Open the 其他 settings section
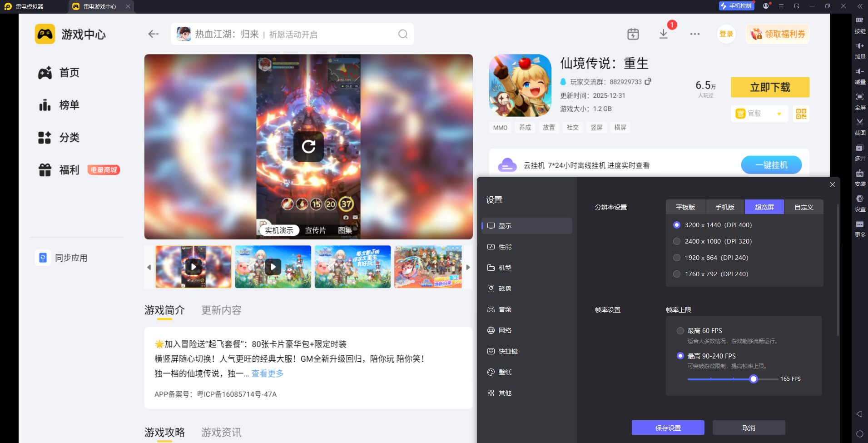 coord(527,393)
